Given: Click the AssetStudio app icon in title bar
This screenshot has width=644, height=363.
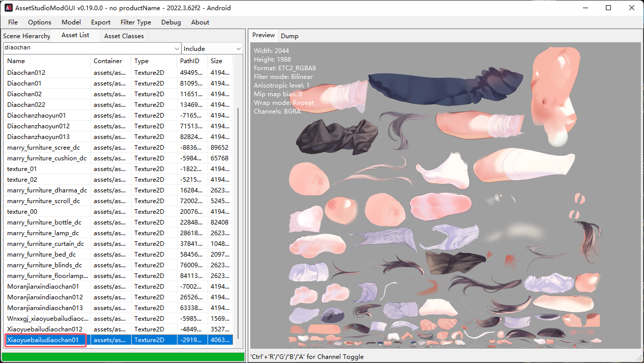Looking at the screenshot, I should [9, 8].
